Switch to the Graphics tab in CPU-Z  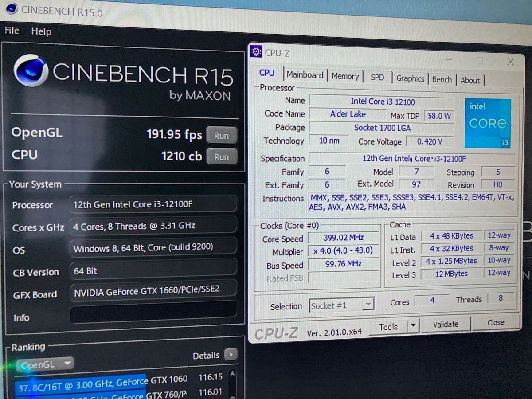click(410, 78)
